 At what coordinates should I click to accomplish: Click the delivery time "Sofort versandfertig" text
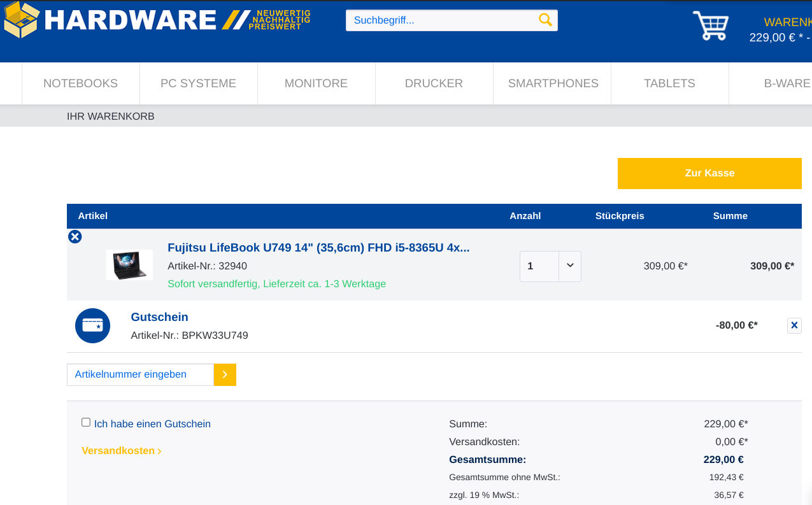click(276, 284)
